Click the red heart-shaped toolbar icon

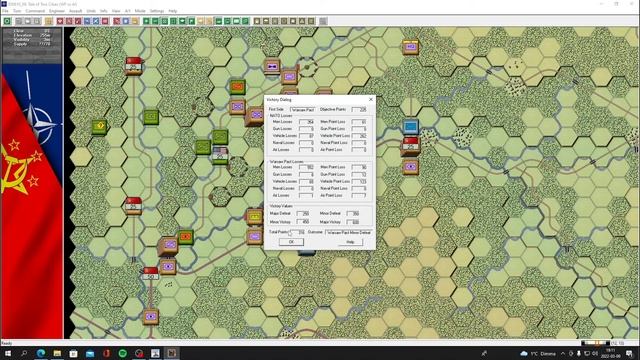click(60, 21)
